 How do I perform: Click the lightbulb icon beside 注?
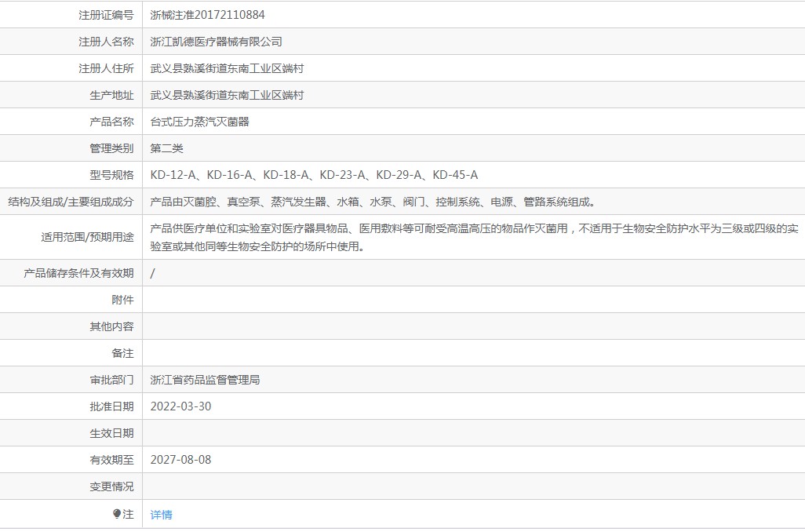click(x=117, y=513)
